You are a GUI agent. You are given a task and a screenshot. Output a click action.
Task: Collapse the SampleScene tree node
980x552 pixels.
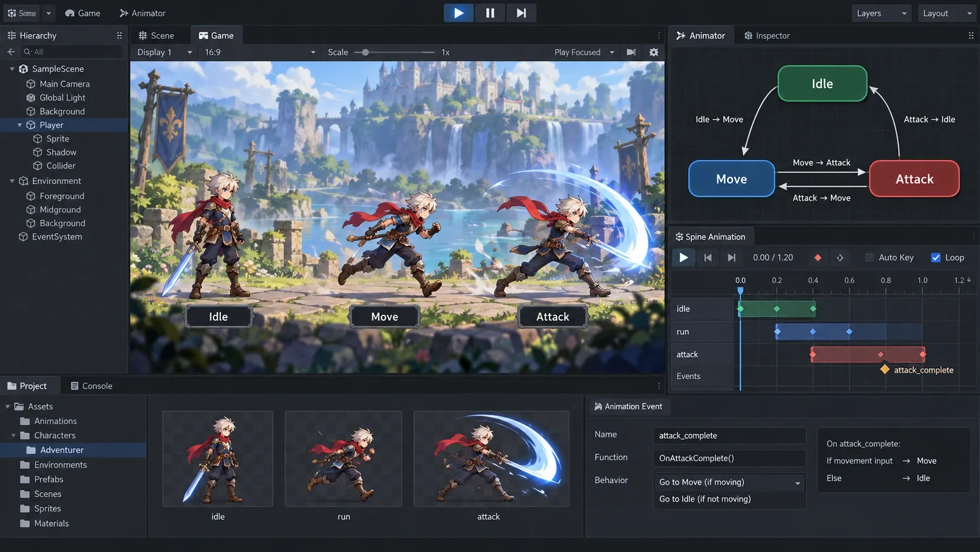12,69
